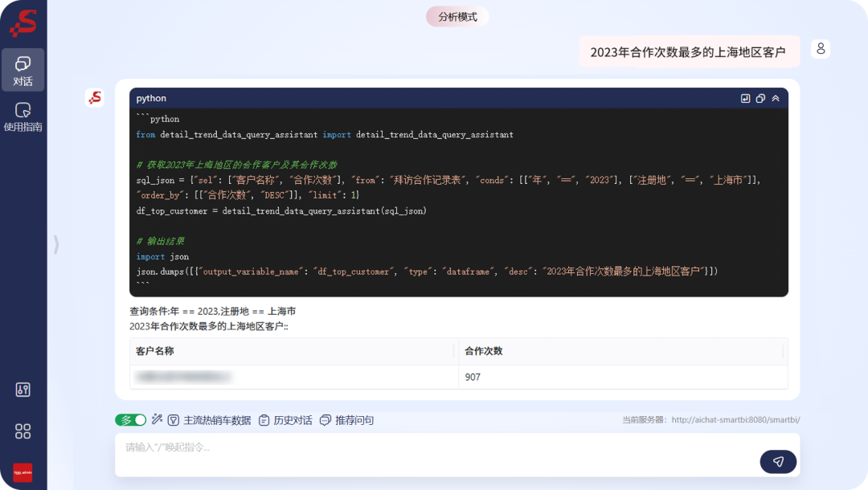Open 历史对话 history
Screen dimensions: 868x490
[x=285, y=420]
